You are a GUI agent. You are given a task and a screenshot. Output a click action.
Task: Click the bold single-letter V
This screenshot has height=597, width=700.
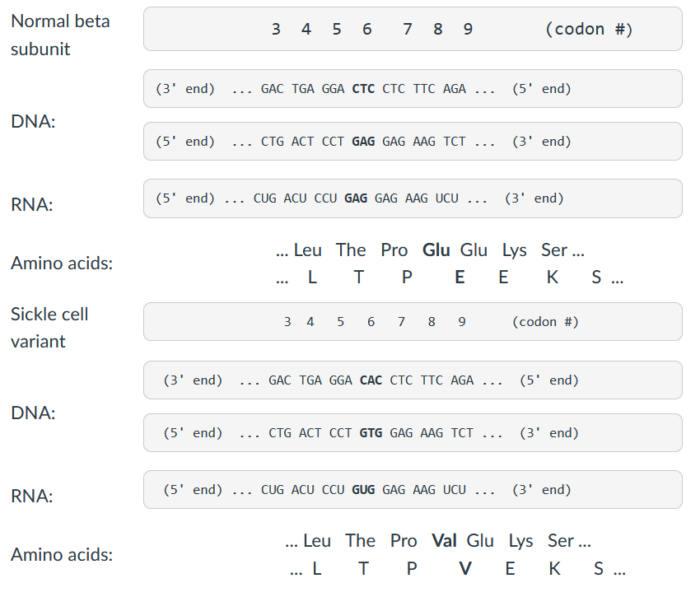pos(465,568)
